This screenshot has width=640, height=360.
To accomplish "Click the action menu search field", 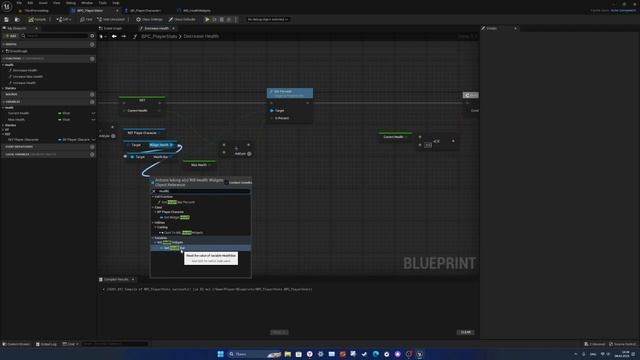I will pos(203,191).
